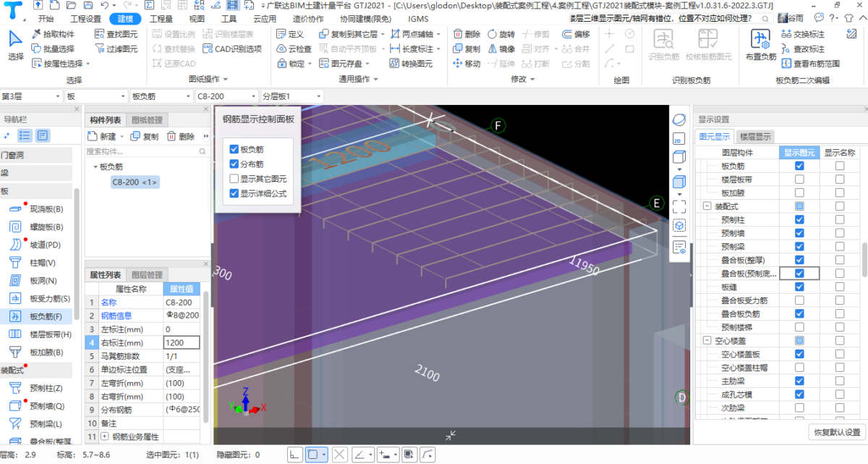Click the 删除 delete tool in ribbon
868x464 pixels.
coord(467,34)
